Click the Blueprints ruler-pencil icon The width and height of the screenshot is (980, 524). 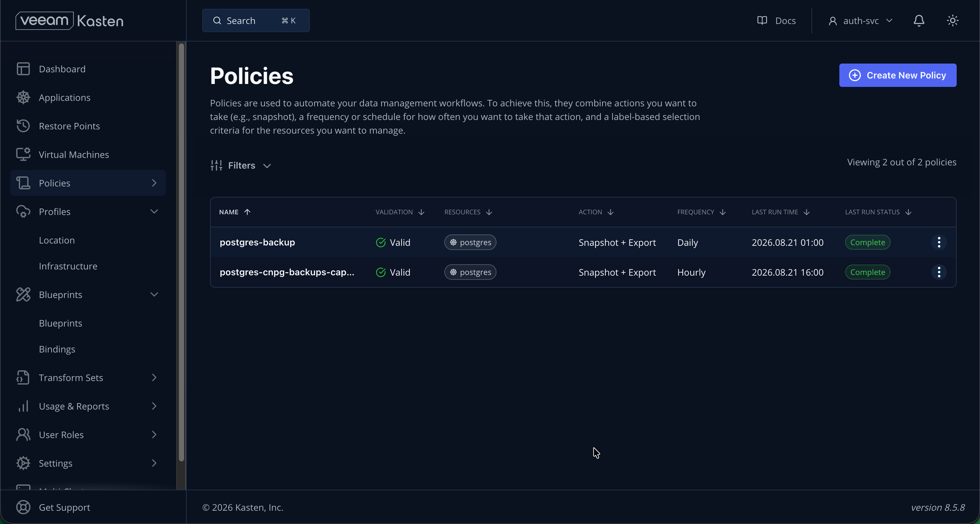23,294
